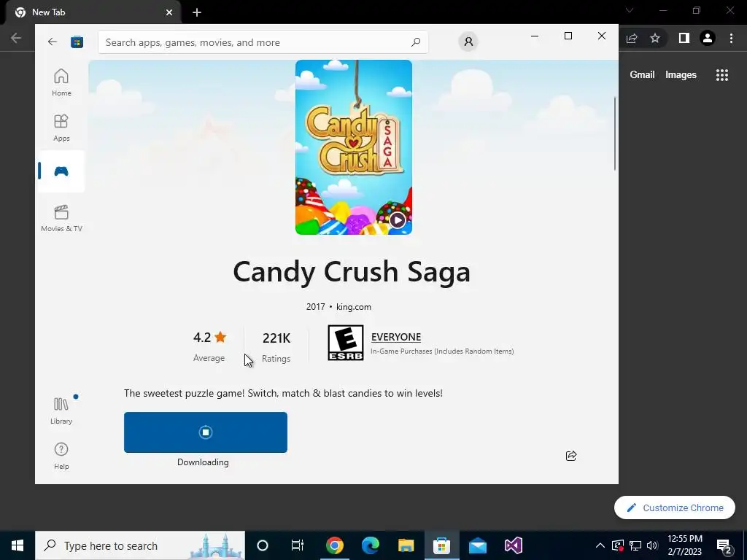Viewport: 747px width, 560px height.
Task: Open the Windows Start menu
Action: coord(18,545)
